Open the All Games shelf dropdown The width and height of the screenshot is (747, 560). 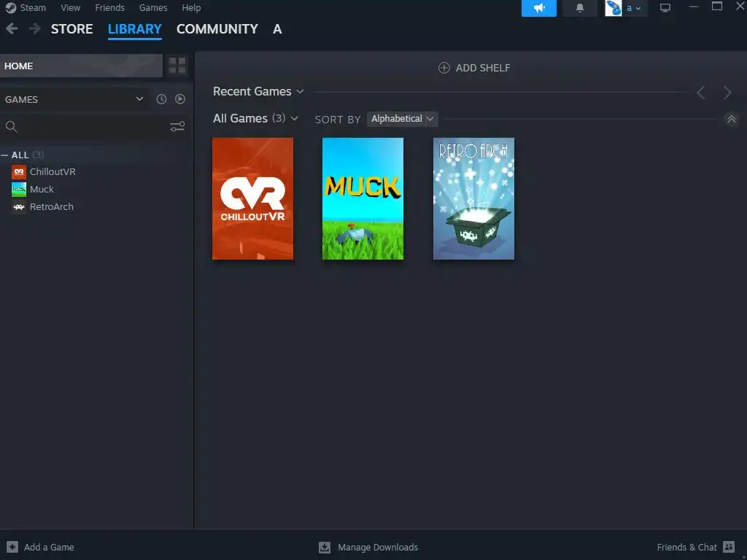tap(295, 119)
